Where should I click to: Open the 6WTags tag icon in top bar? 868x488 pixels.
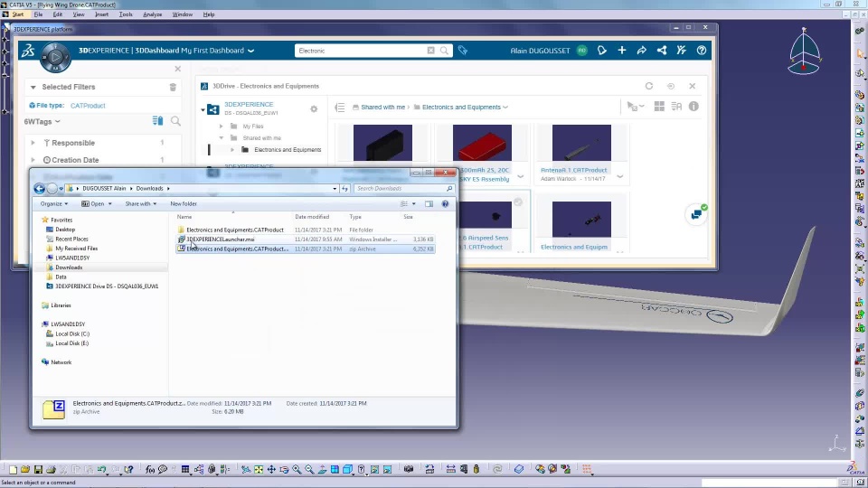coord(463,51)
